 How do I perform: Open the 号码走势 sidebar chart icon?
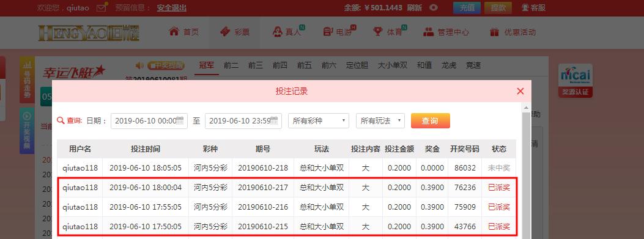click(27, 79)
